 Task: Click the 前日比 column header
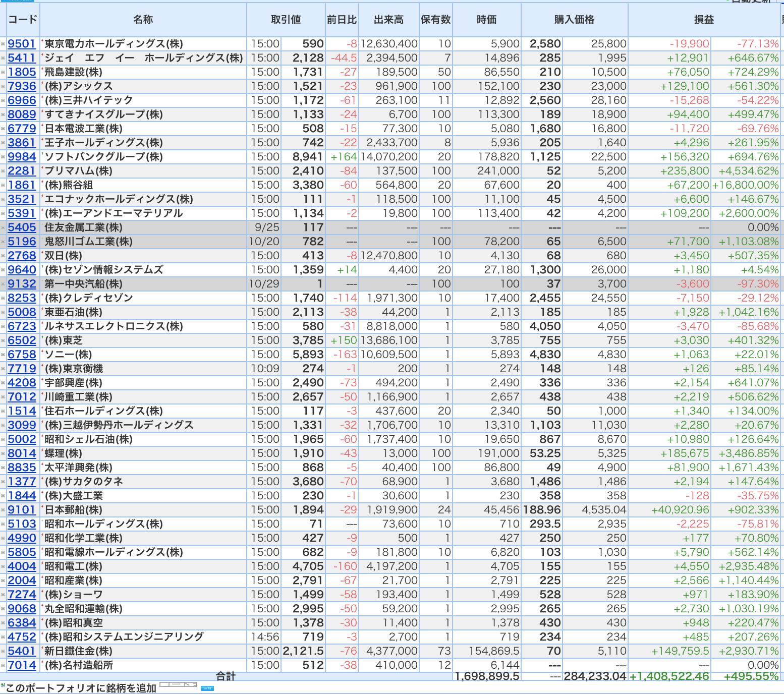342,20
